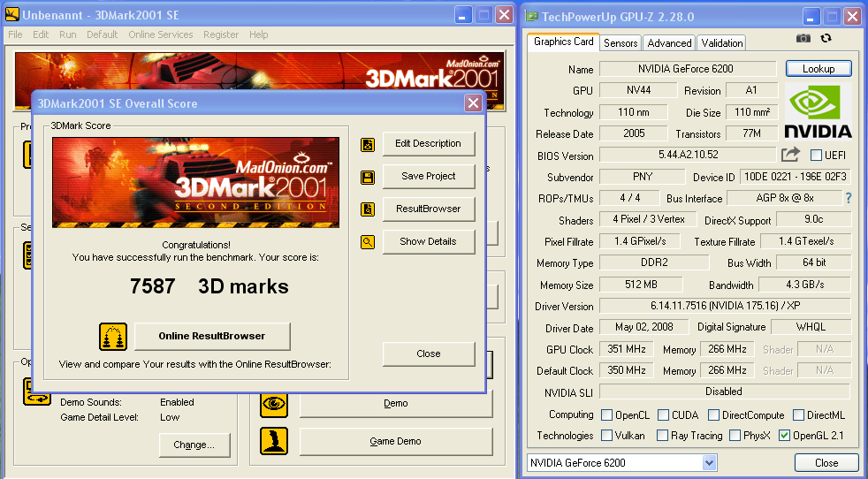Toggle the OpenCL checkbox

point(606,414)
